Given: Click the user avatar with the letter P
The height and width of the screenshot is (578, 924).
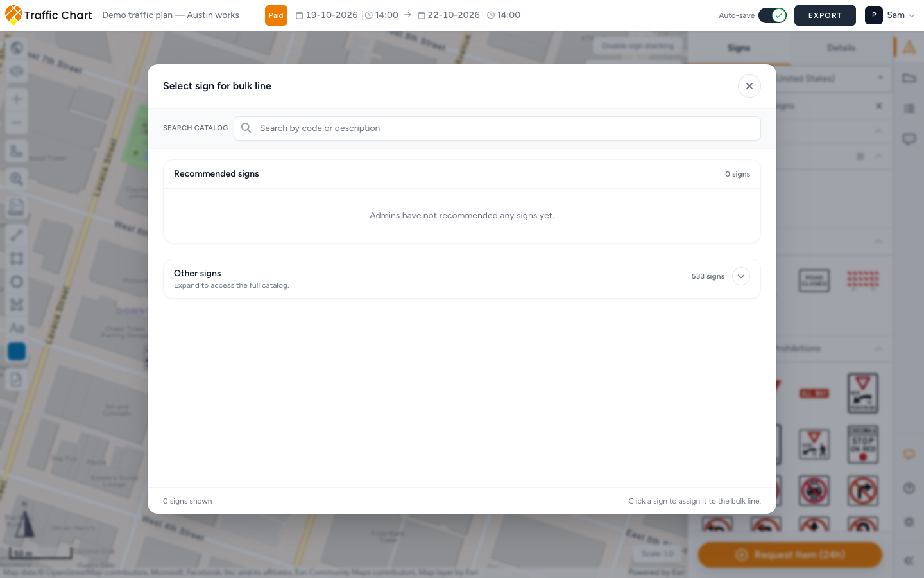Looking at the screenshot, I should pos(874,15).
